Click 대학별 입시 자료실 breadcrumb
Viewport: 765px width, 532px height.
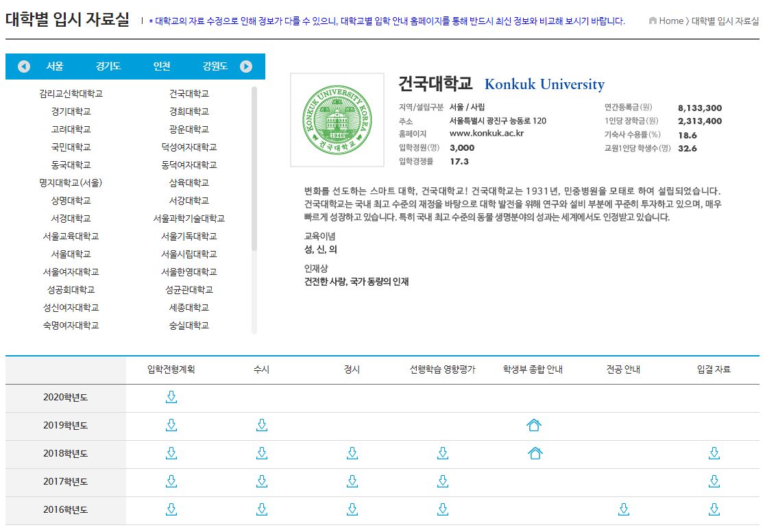pos(725,21)
